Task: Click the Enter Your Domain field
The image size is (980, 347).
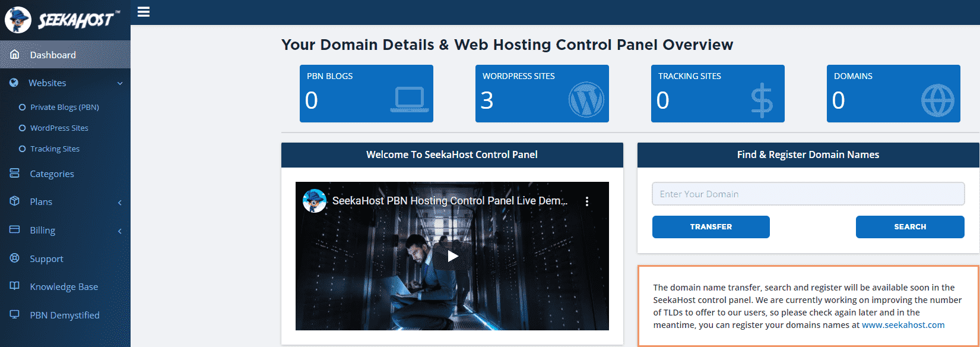Action: point(808,194)
